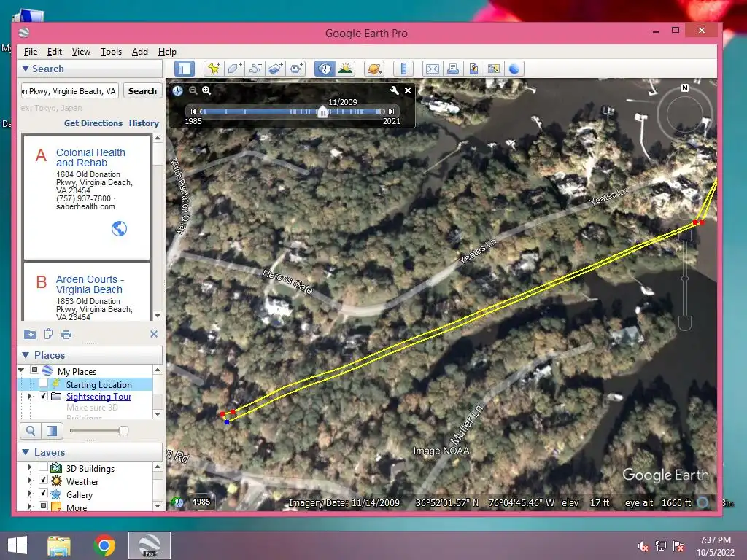This screenshot has width=747, height=560.
Task: Step to newer imagery date
Action: coord(391,112)
